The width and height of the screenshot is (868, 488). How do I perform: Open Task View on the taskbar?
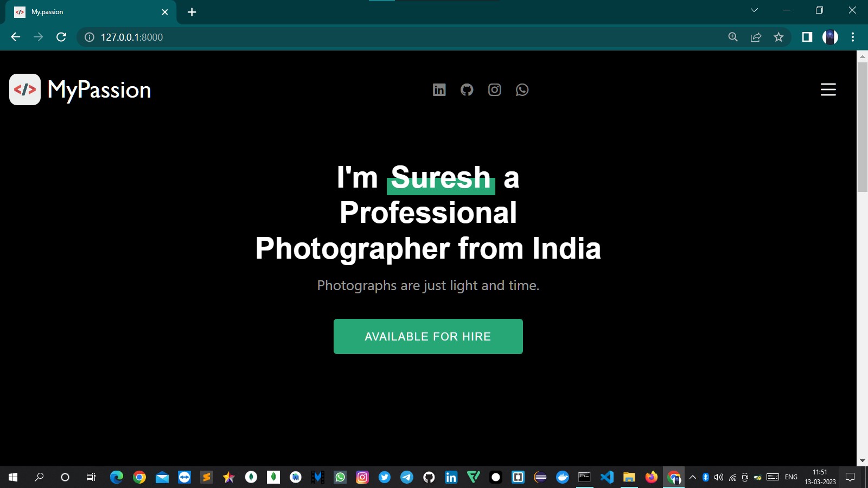(91, 477)
